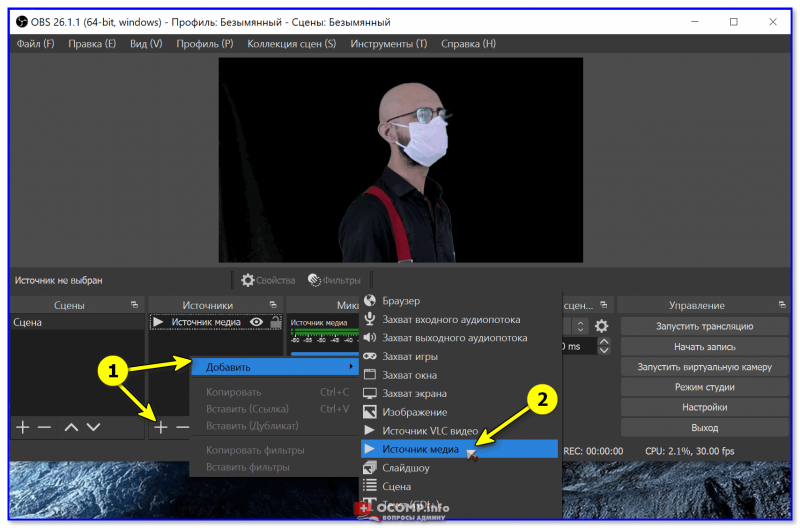Open the Правка (E) menu
The height and width of the screenshot is (528, 800).
pos(92,44)
